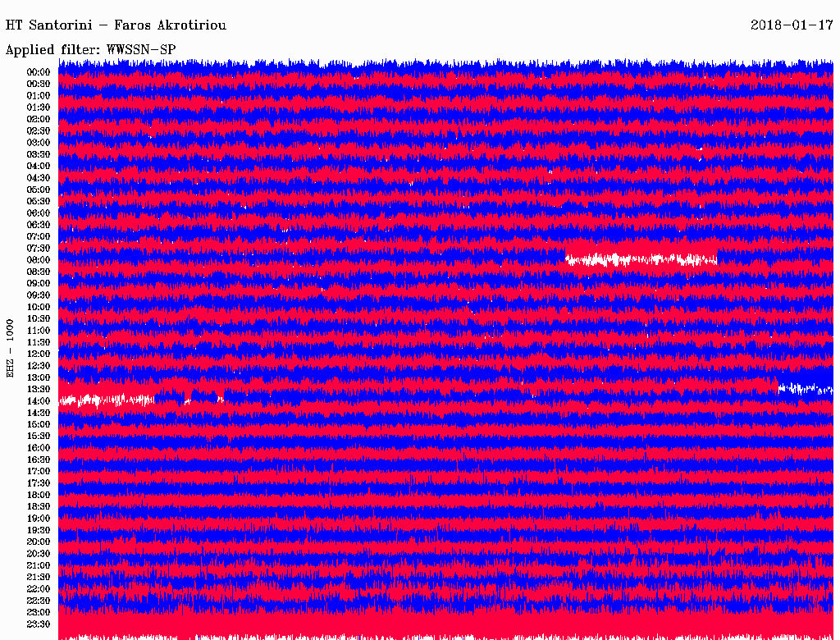Select the 22:30 time row label
The image size is (840, 640).
39,601
